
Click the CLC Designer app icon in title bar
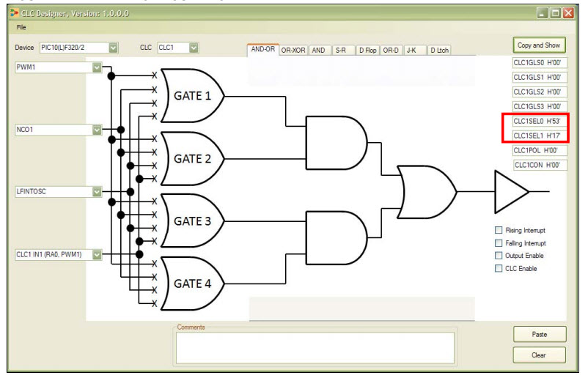pyautogui.click(x=14, y=13)
